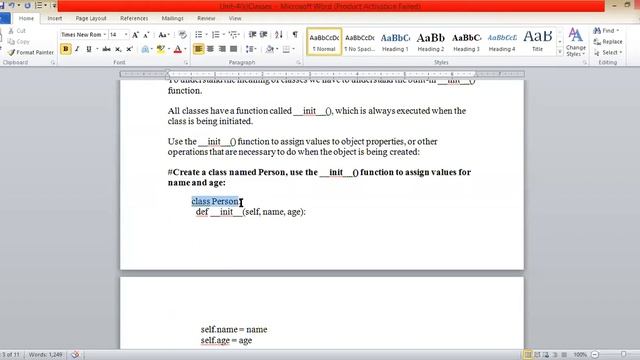
Task: Toggle superscript formatting
Action: point(129,49)
